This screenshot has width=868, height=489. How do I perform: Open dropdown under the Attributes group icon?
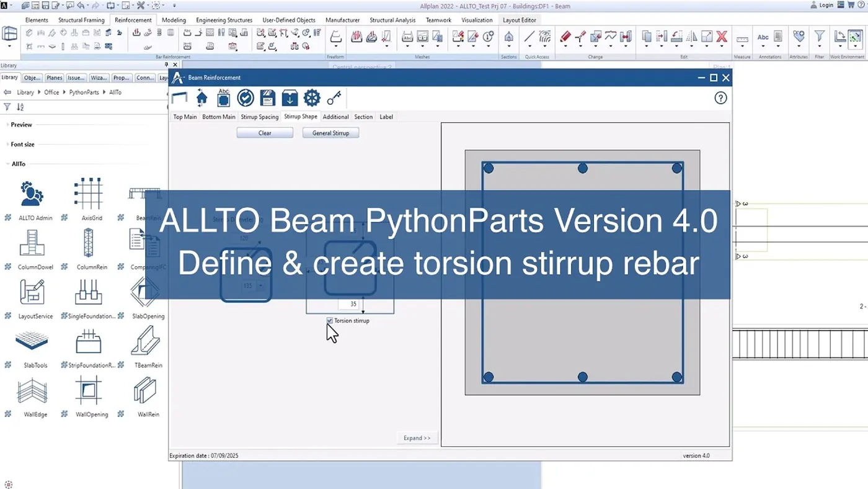coord(799,47)
